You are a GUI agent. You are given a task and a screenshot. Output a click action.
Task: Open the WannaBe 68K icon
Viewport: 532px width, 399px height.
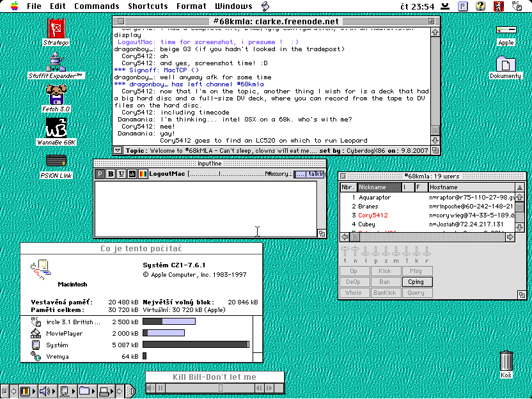(56, 127)
